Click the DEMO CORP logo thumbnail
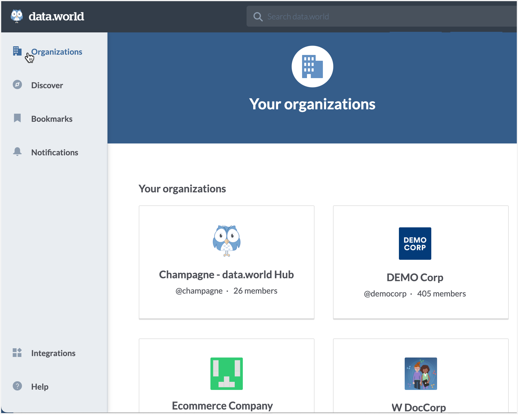Image resolution: width=518 pixels, height=420 pixels. click(x=415, y=244)
